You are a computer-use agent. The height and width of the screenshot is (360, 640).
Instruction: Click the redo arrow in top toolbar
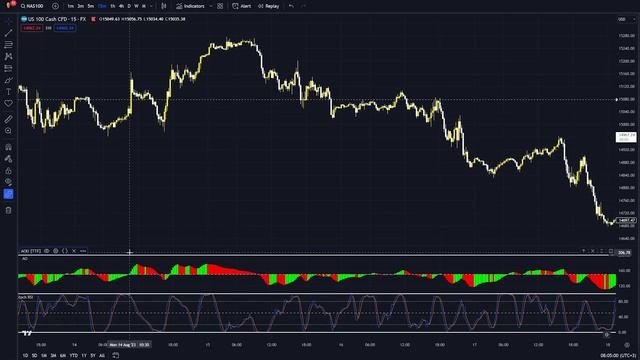click(x=303, y=6)
